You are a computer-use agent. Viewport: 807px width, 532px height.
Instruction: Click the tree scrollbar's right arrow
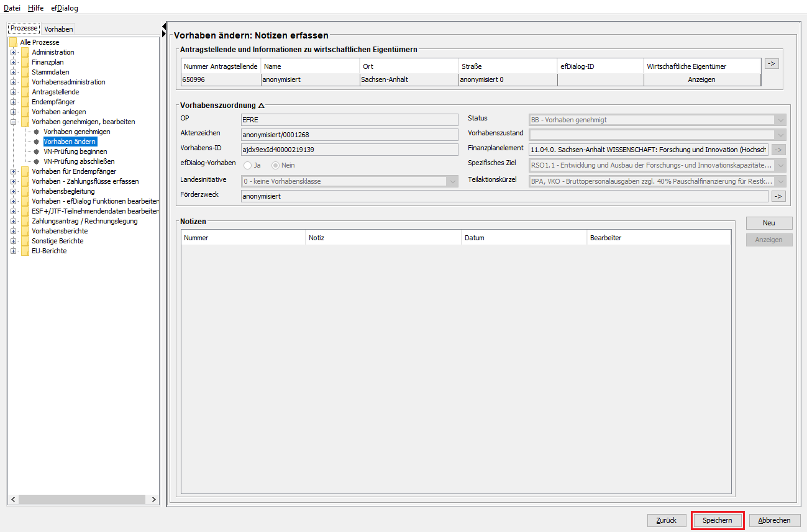[155, 500]
